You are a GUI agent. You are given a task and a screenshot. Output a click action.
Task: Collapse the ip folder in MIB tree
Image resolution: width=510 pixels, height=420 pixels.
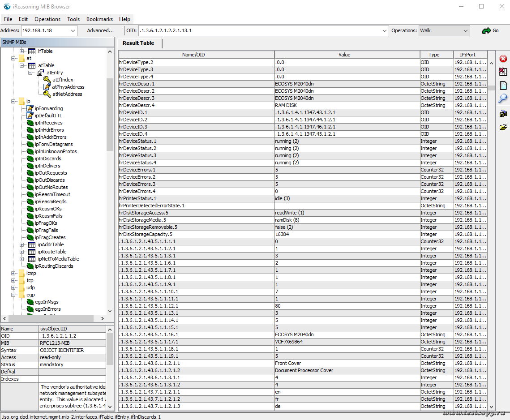point(13,101)
